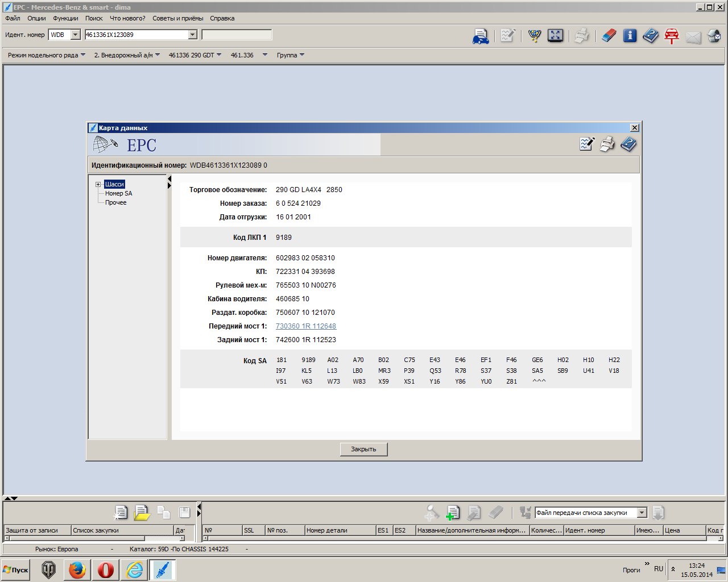Open the '461336 290 GDT' dropdown
Screen dimensions: 728x582
click(x=195, y=55)
